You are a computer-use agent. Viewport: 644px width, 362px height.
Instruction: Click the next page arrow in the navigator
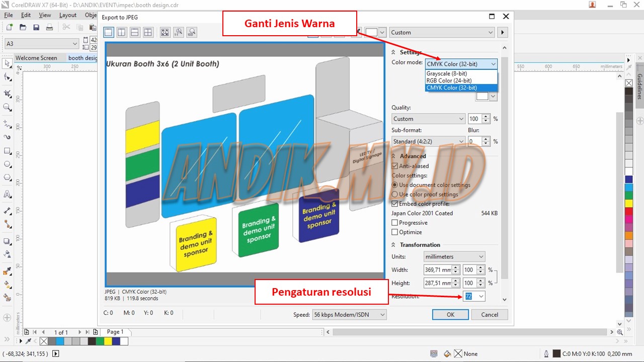(79, 332)
